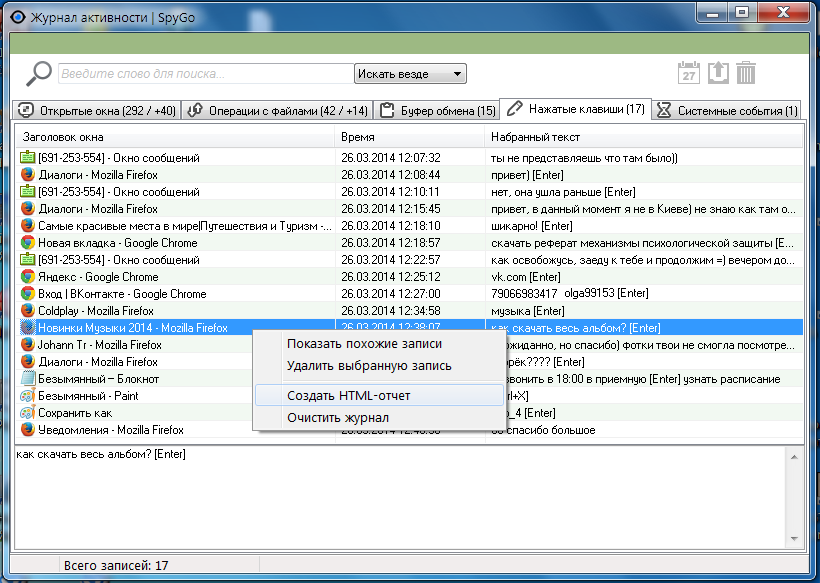Click the search word input field
This screenshot has height=583, width=820.
[206, 74]
